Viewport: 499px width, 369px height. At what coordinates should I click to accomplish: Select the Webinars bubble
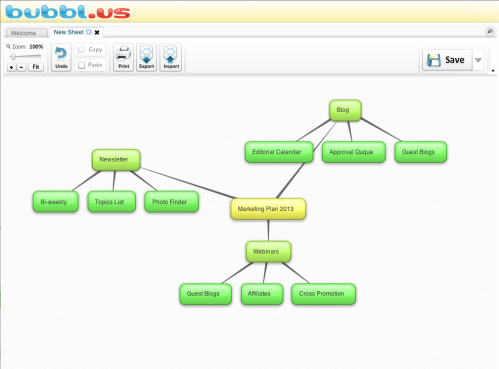[x=268, y=252]
